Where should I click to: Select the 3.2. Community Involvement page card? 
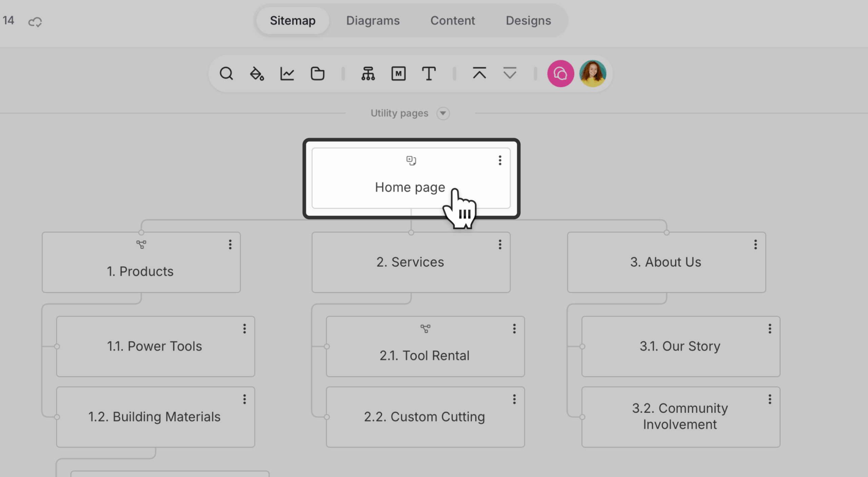(x=681, y=417)
